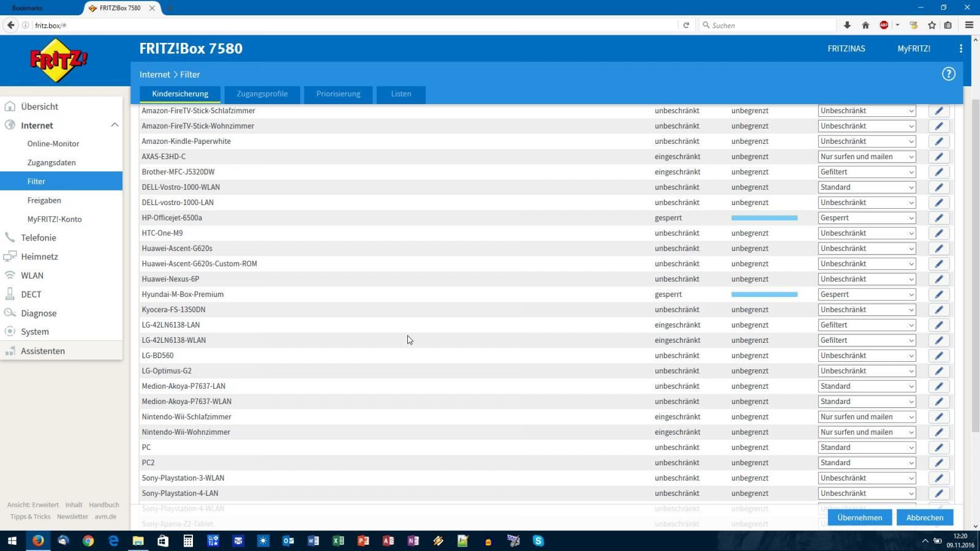
Task: Edit the Amazon-FireTV-Stick-Schlafzimmer device entry
Action: tap(938, 111)
